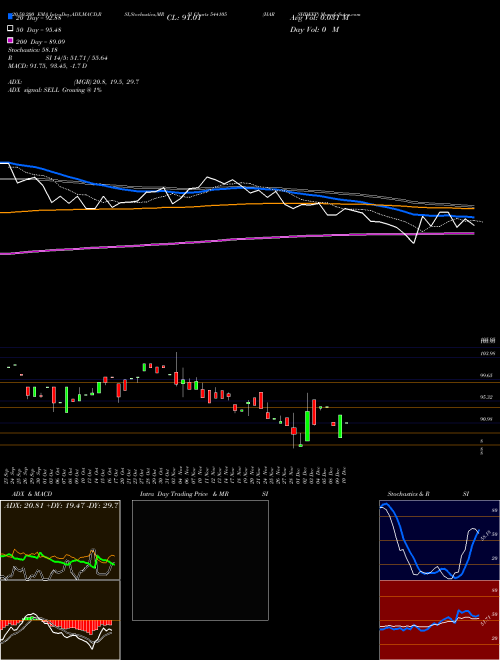Click the 102.98 price axis label

(487, 354)
